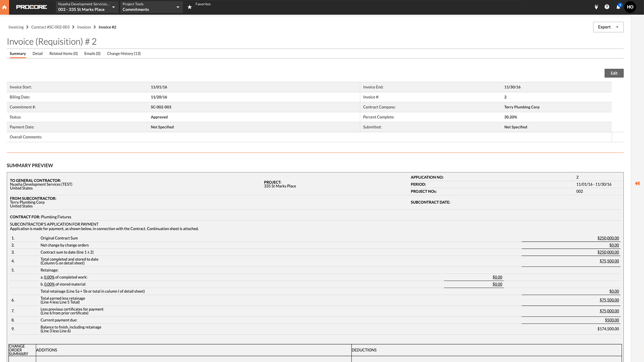Open the app marketplace plug icon
Screen dimensions: 644x362
pos(596,7)
